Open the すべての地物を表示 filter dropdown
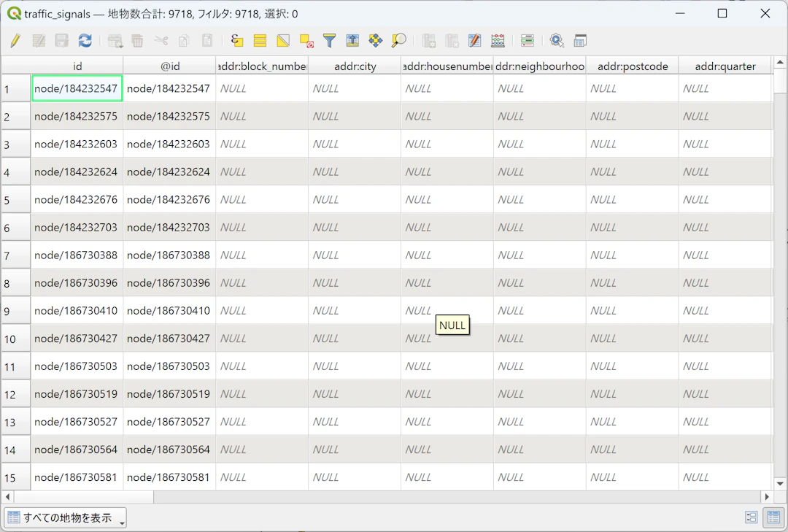 coord(66,518)
